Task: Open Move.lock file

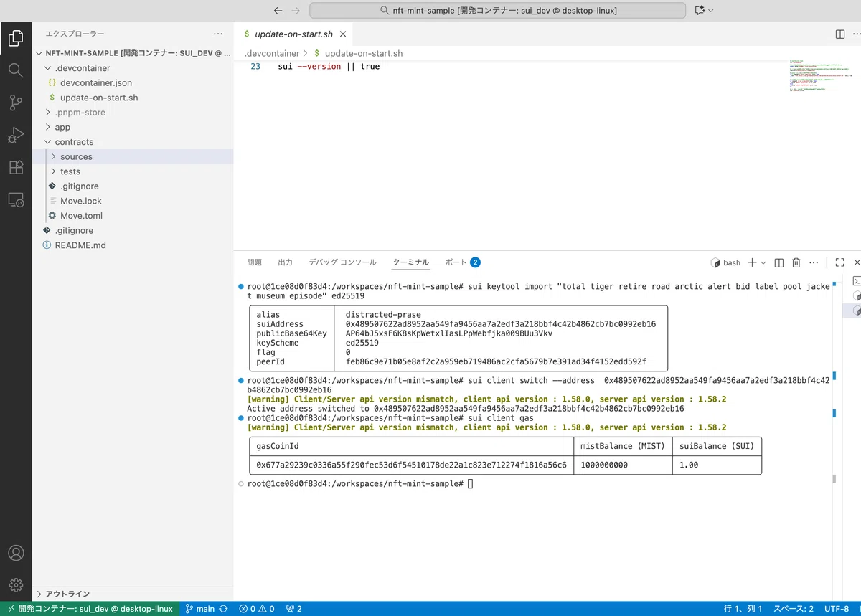Action: pyautogui.click(x=133, y=201)
